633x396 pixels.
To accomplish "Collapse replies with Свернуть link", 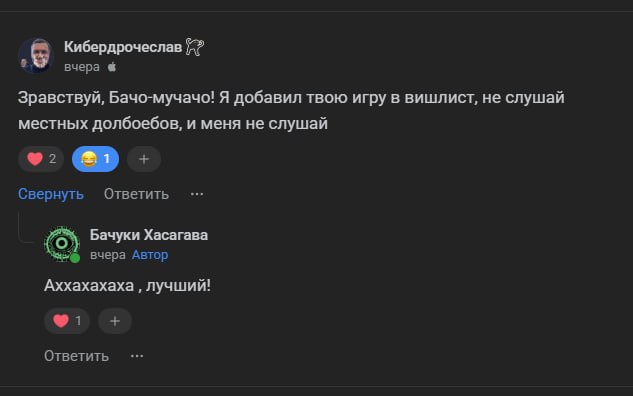I will [51, 194].
